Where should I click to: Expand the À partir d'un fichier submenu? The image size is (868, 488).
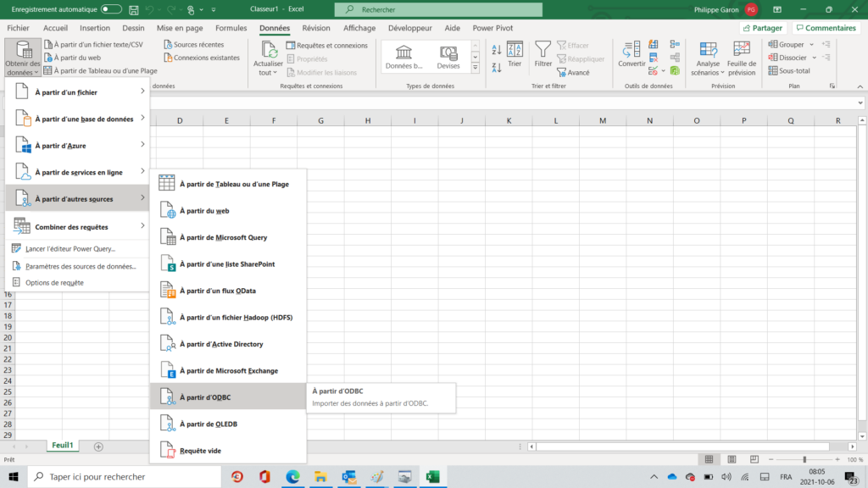click(77, 91)
